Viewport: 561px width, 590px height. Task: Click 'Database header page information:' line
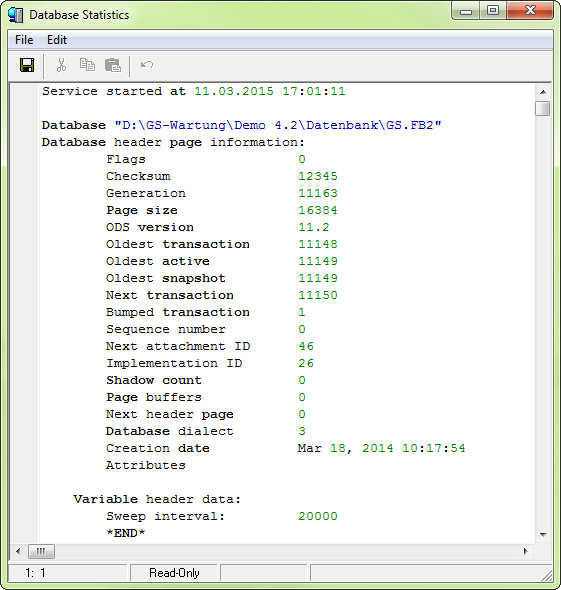click(x=173, y=142)
